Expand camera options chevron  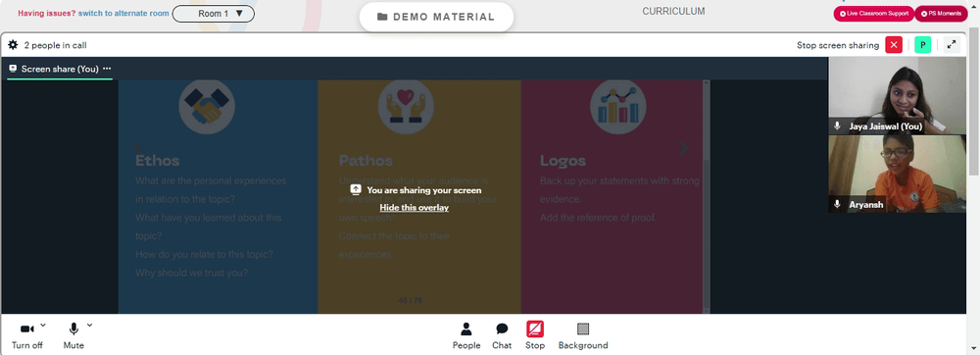(43, 325)
